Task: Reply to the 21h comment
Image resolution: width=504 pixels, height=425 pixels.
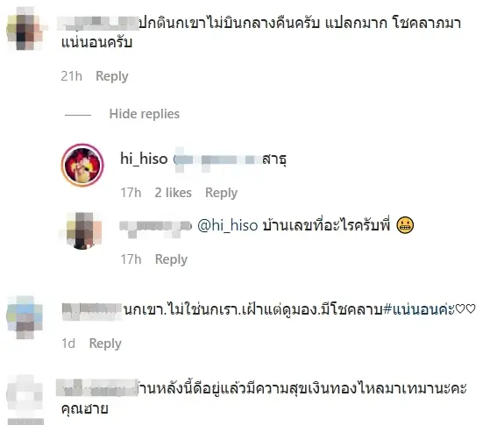Action: 112,76
